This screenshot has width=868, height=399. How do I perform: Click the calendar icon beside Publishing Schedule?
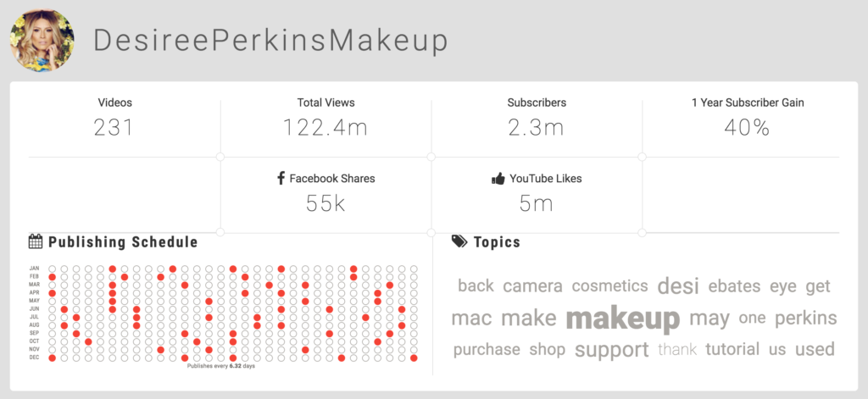pos(36,241)
